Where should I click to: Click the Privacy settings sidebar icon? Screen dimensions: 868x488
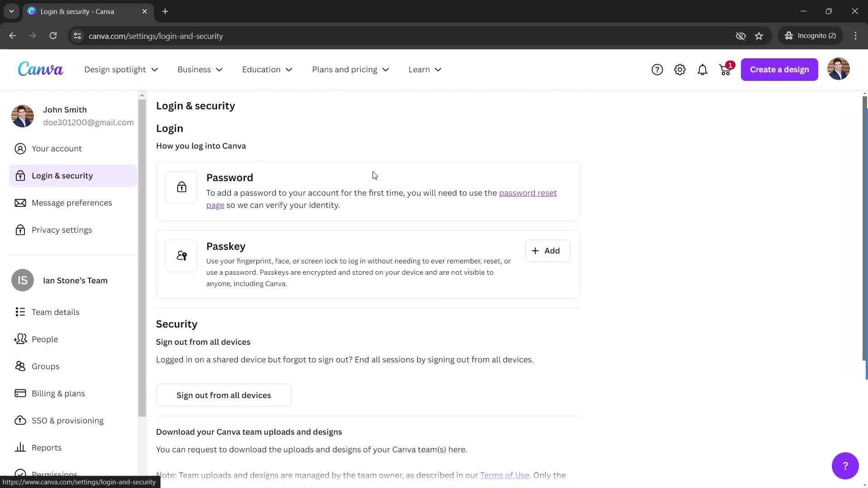[20, 230]
